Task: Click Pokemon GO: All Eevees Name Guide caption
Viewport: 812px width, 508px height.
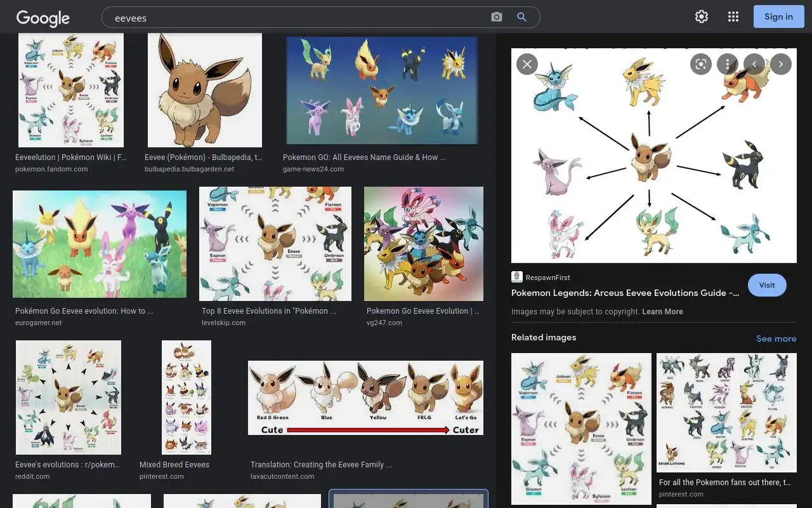Action: [x=364, y=157]
